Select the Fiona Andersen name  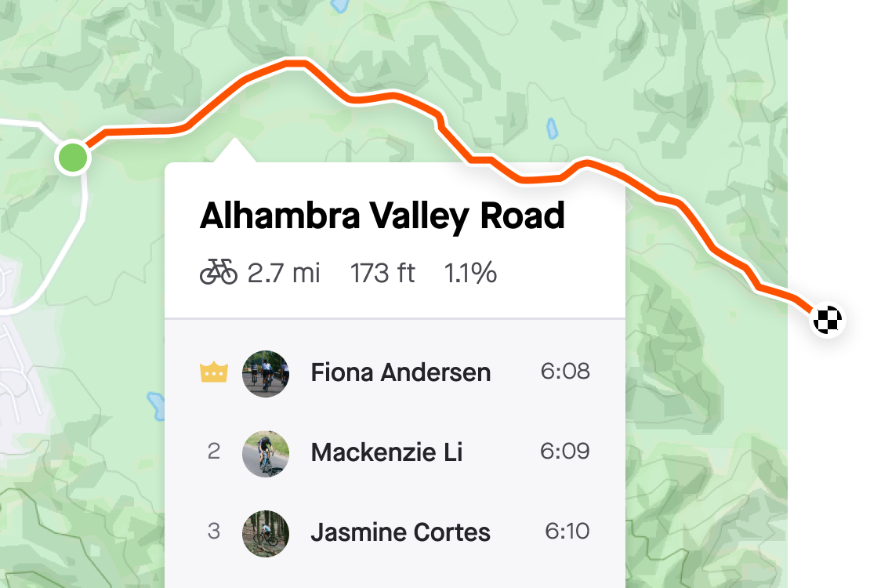401,373
